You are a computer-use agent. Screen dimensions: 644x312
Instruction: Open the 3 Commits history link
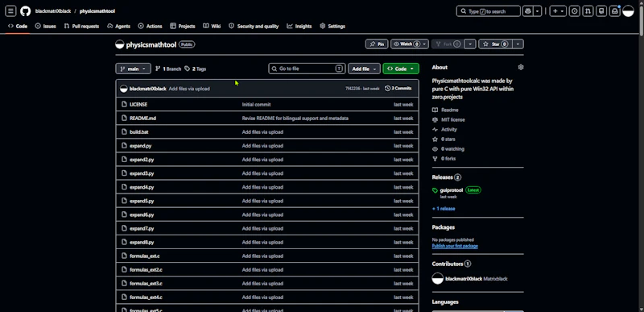pyautogui.click(x=398, y=89)
